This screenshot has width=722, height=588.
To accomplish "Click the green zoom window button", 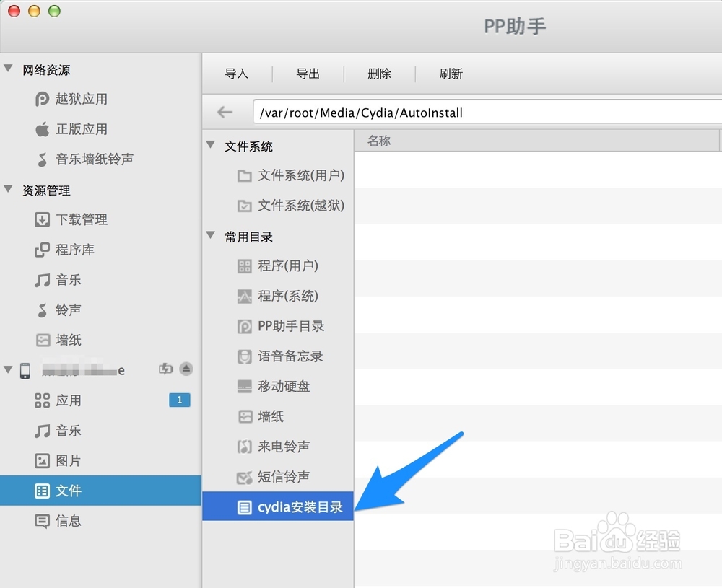I will coord(54,11).
